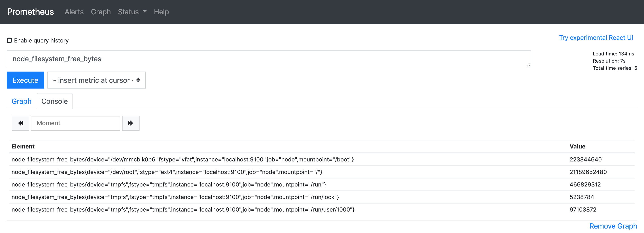Image resolution: width=644 pixels, height=233 pixels.
Task: Click the Prometheus brand link
Action: [x=30, y=12]
